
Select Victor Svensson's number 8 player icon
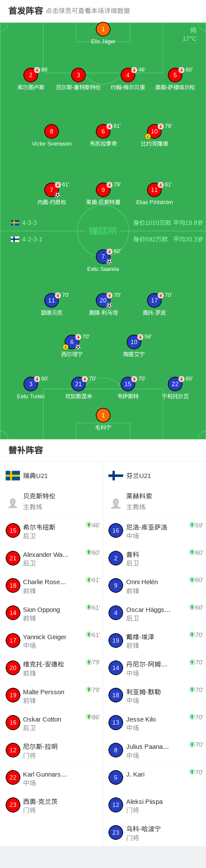pos(51,131)
